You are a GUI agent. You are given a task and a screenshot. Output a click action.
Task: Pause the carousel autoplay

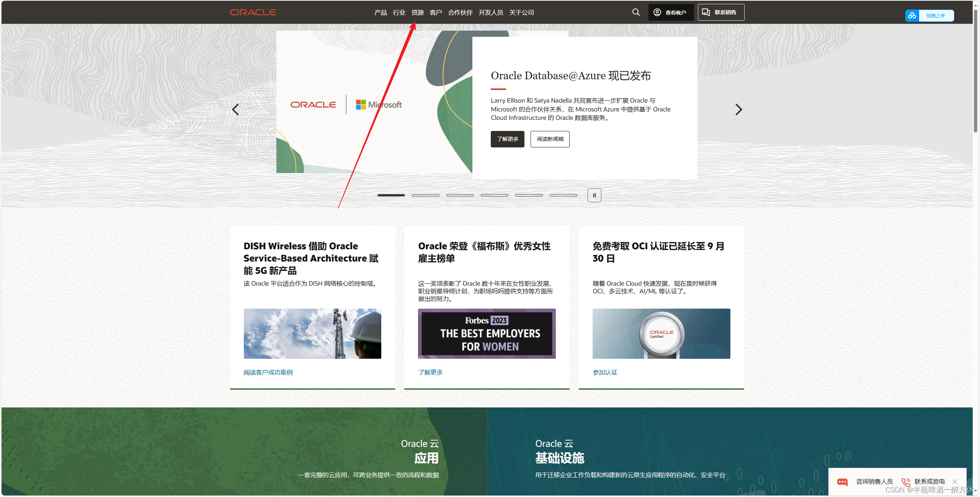pos(594,195)
